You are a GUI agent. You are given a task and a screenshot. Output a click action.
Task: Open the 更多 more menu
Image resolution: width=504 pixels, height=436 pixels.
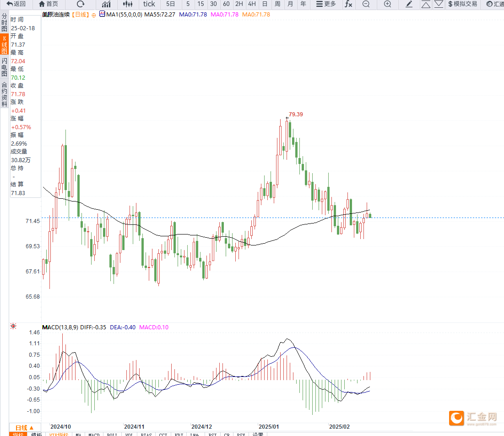[x=326, y=4]
